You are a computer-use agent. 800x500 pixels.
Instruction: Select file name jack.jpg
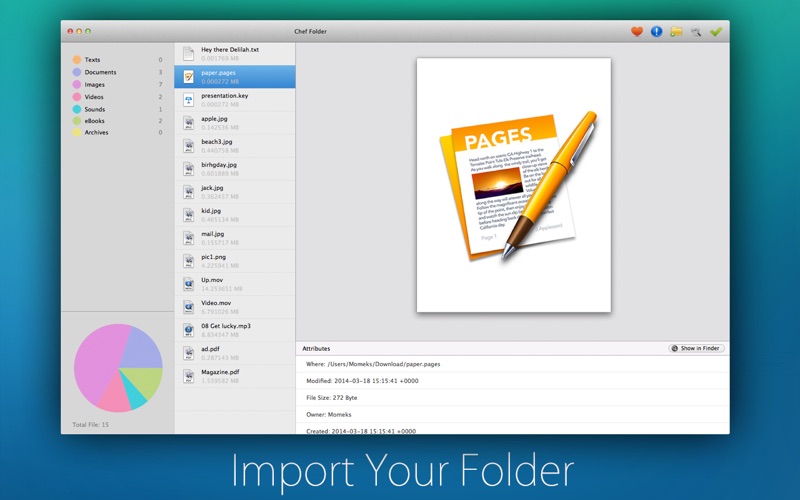pyautogui.click(x=212, y=188)
